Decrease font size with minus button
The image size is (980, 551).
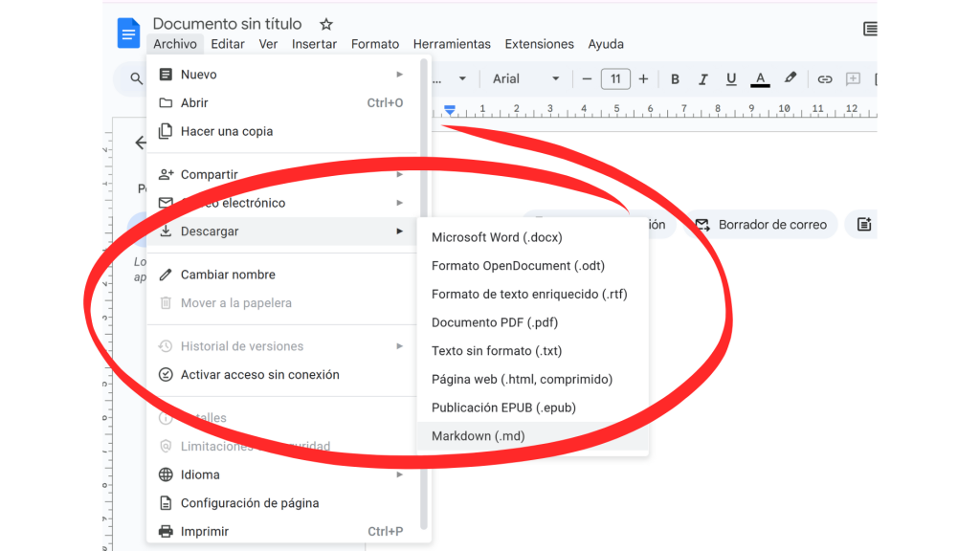click(x=588, y=79)
